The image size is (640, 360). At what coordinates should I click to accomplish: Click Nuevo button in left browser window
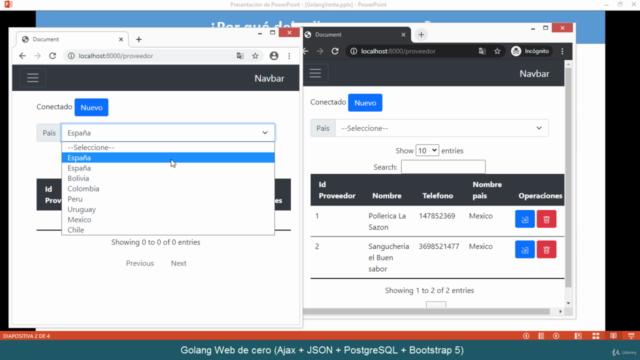tap(91, 107)
